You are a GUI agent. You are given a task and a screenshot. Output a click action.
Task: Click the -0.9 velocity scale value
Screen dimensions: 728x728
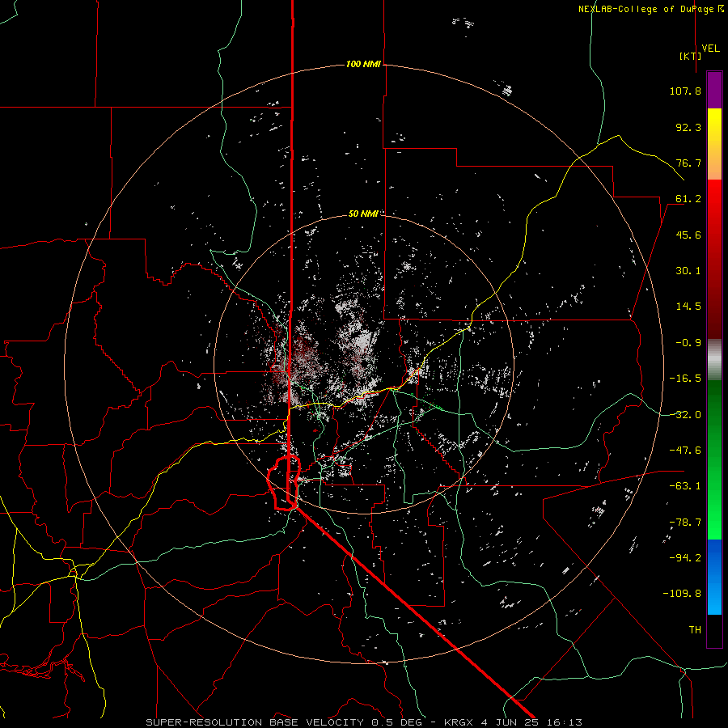pos(688,343)
